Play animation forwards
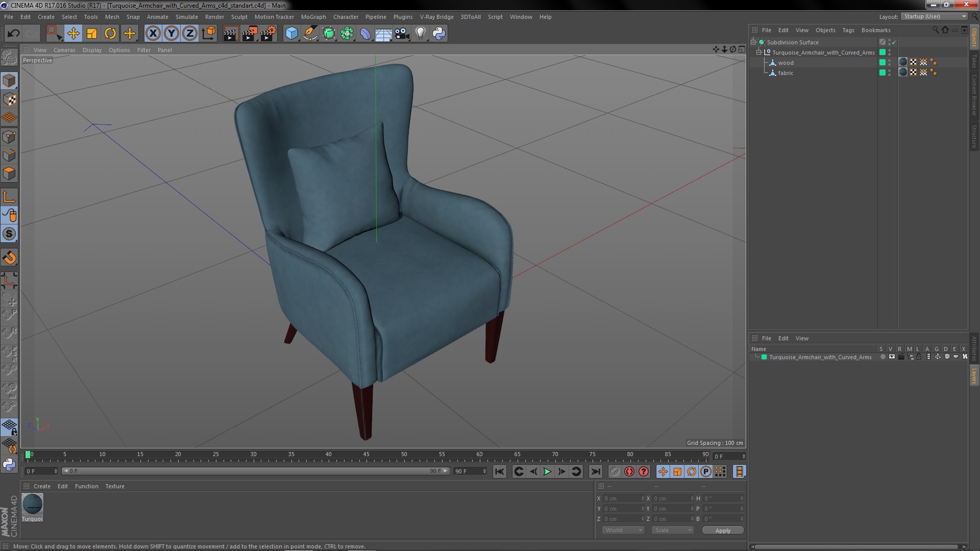 point(547,472)
